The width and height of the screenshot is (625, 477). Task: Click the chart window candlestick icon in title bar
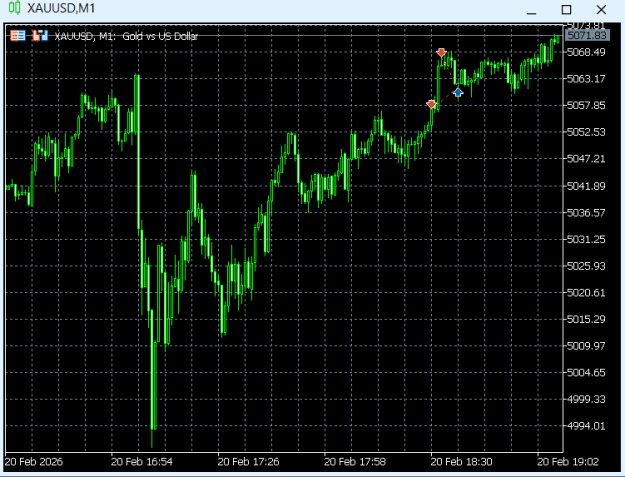14,8
